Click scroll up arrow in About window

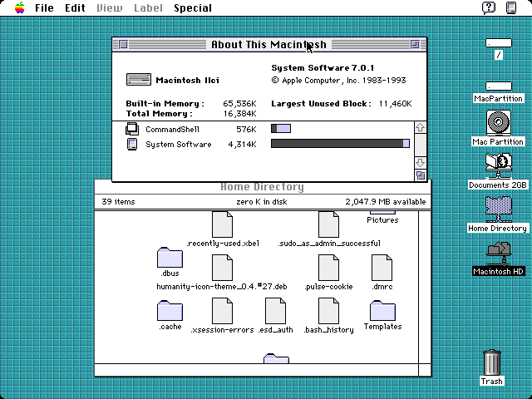tap(421, 127)
